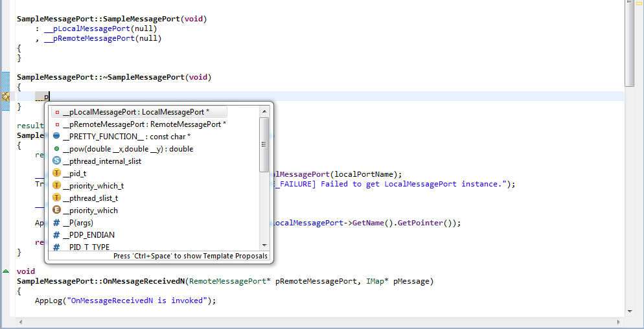
Task: Click green function icon of __pow
Action: [x=56, y=149]
